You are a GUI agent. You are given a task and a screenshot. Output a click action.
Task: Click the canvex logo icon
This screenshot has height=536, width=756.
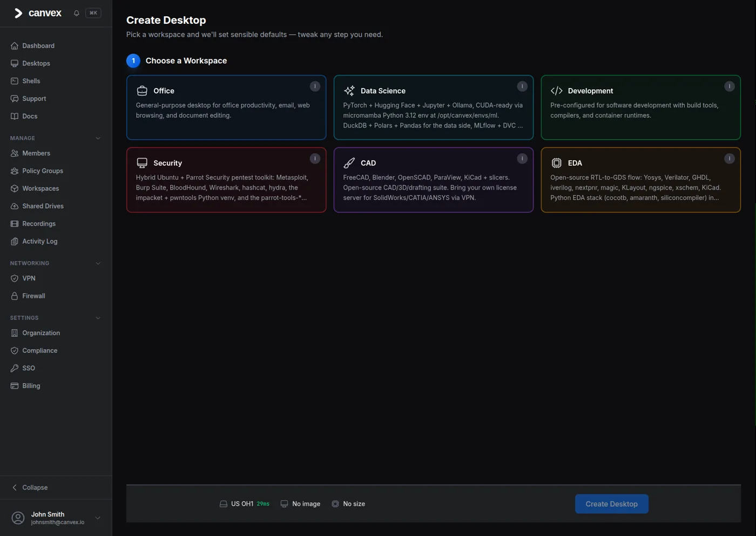coord(18,13)
